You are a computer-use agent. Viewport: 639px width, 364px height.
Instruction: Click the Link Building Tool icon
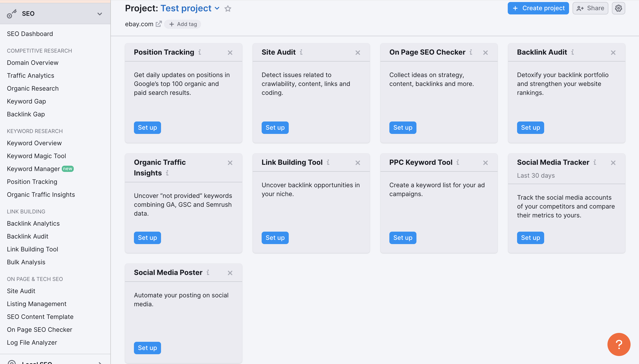329,162
